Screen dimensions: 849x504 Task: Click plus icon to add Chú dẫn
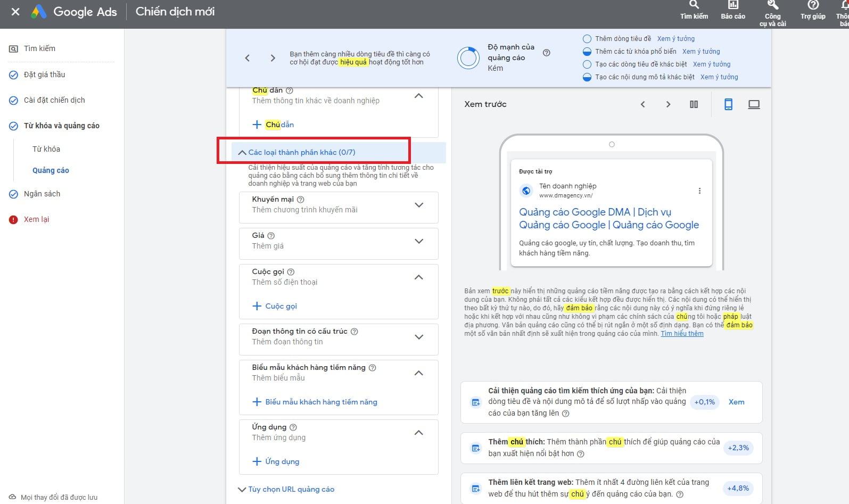[x=257, y=125]
